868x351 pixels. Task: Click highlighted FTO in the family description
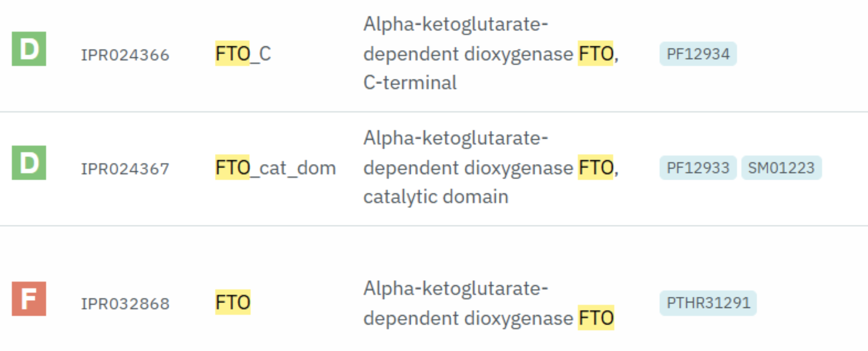click(596, 318)
